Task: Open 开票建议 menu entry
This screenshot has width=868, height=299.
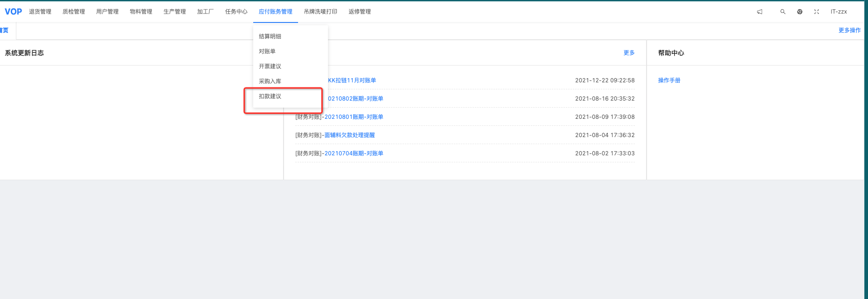Action: tap(270, 66)
